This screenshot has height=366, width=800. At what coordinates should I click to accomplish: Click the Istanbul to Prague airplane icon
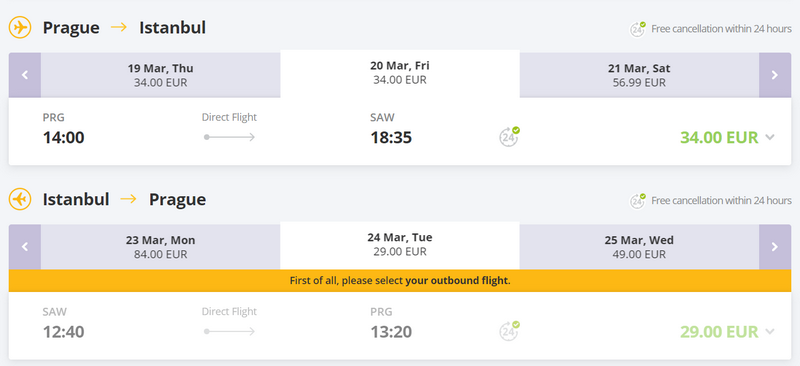20,199
